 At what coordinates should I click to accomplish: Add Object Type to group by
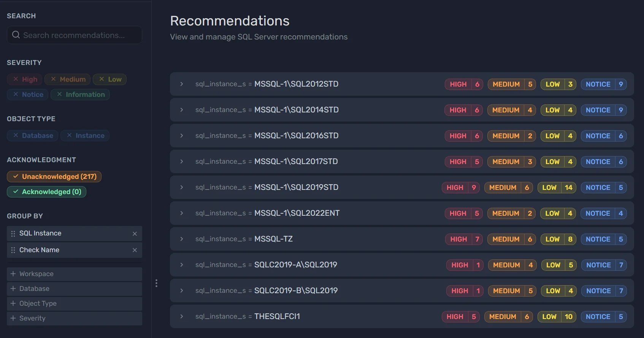click(x=75, y=303)
